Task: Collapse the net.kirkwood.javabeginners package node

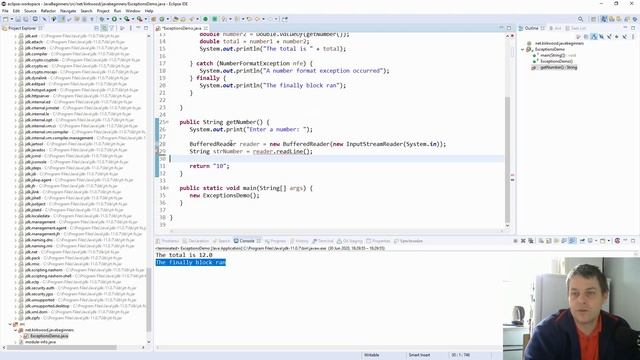Action: [x=16, y=330]
